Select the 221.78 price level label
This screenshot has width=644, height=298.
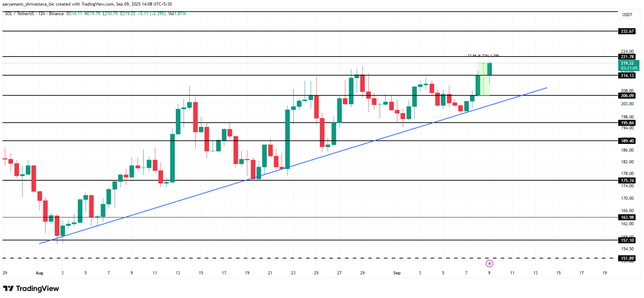pyautogui.click(x=627, y=57)
